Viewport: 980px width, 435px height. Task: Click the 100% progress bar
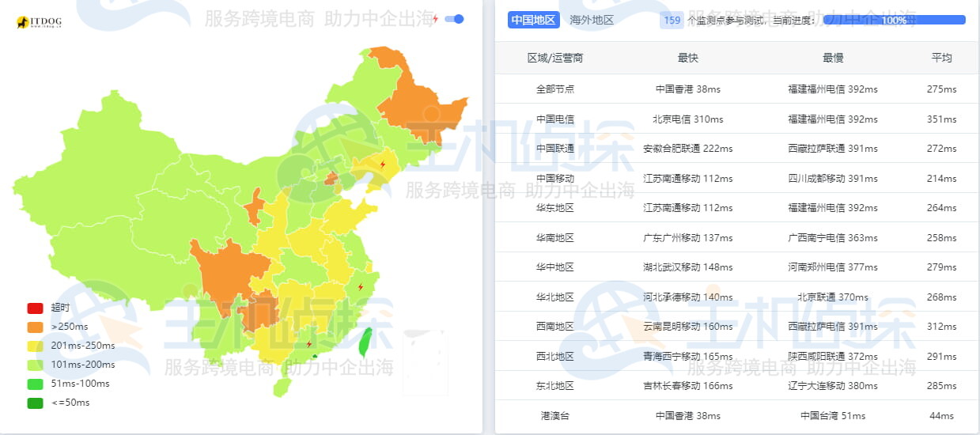click(x=894, y=20)
